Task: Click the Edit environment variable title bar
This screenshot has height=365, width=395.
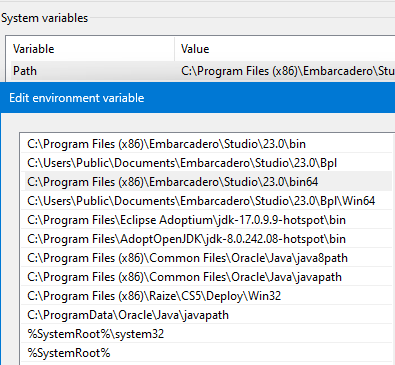Action: point(197,98)
